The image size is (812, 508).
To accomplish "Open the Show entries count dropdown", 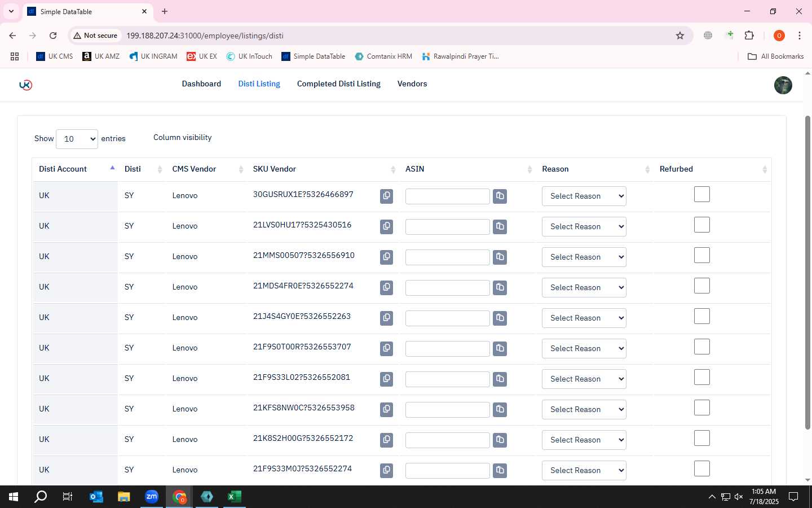I will [77, 139].
